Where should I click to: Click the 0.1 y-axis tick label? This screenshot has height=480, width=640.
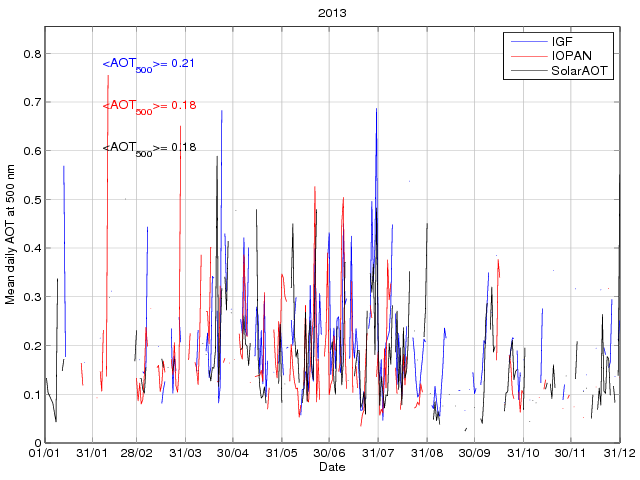click(32, 395)
